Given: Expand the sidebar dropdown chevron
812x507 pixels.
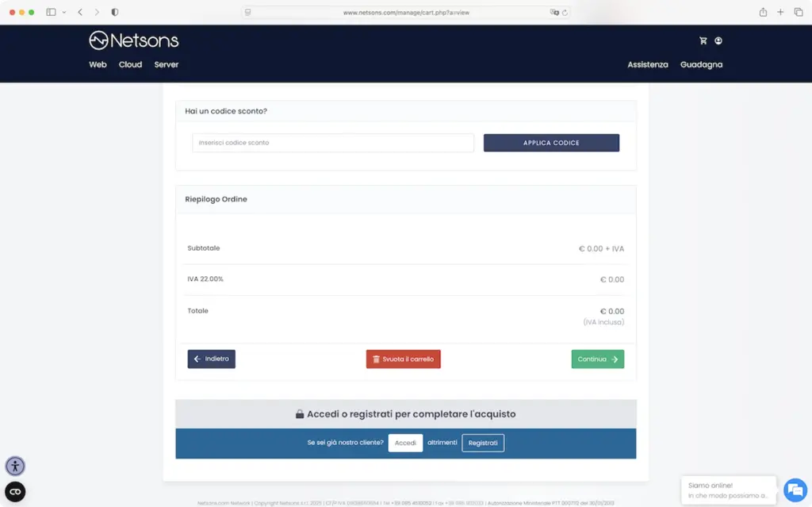Looking at the screenshot, I should click(x=64, y=13).
